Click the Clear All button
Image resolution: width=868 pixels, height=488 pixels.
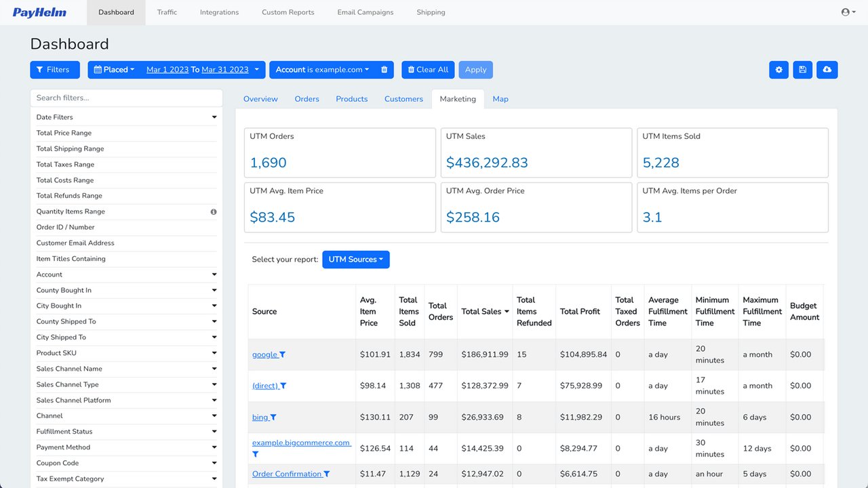pyautogui.click(x=428, y=70)
